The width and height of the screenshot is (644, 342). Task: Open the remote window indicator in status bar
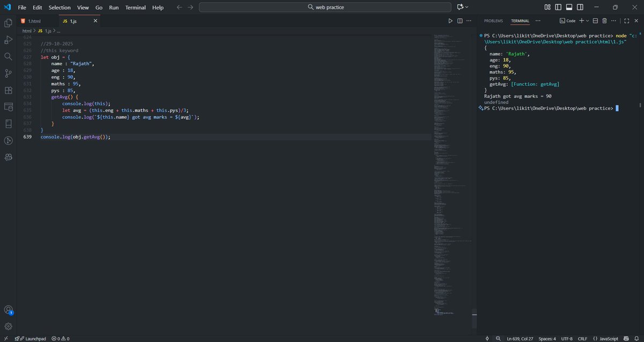(5, 338)
